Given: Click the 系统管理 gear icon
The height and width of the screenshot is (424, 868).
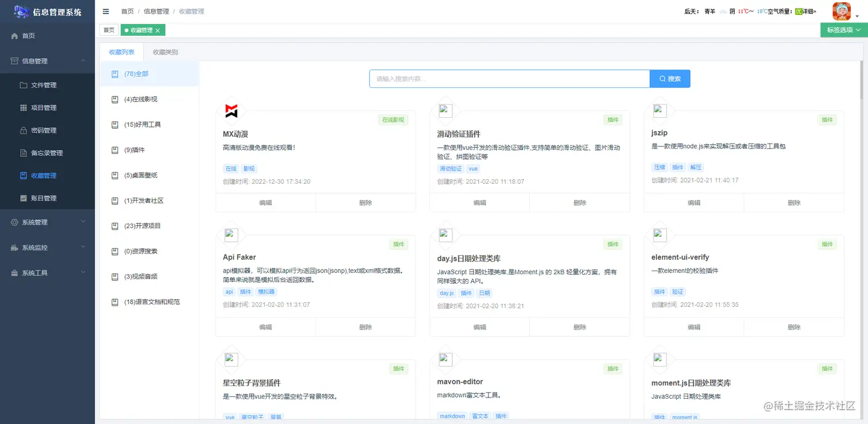Looking at the screenshot, I should click(x=15, y=222).
